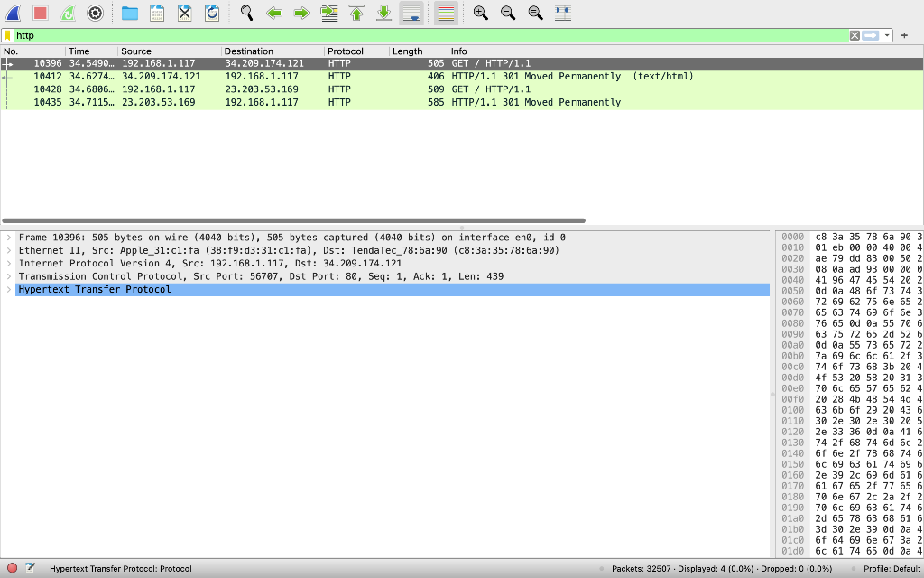Viewport: 924px width, 578px height.
Task: Click destination 23.203.53.169 in packet 10428
Action: pos(262,89)
